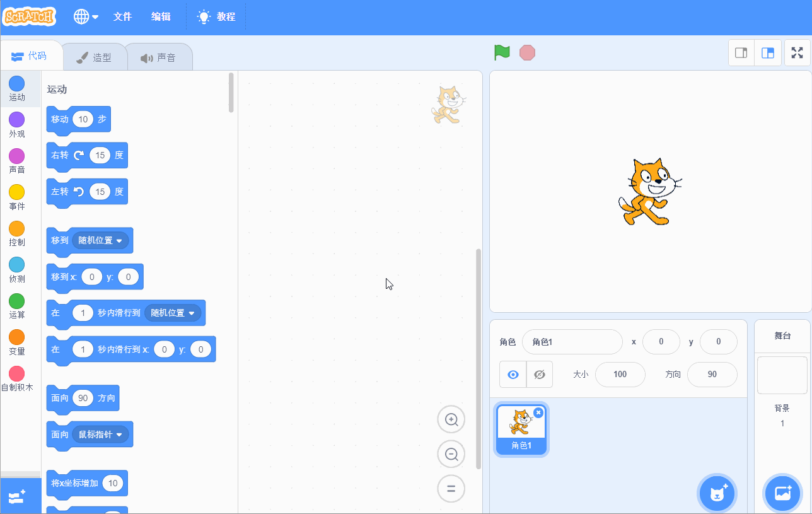Switch to the 声音 tab

(159, 57)
